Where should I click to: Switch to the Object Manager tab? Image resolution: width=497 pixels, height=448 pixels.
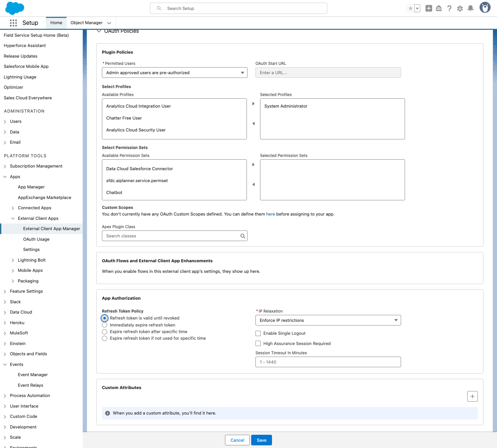click(86, 23)
